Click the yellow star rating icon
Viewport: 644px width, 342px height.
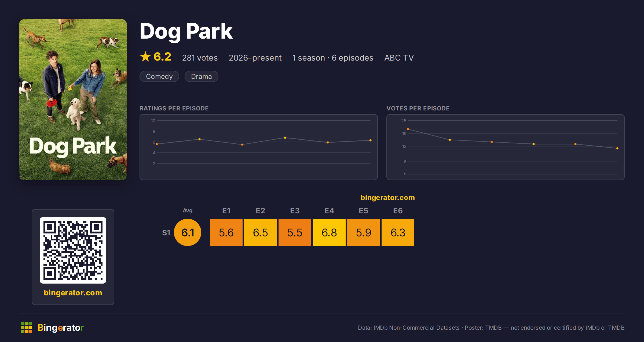point(145,57)
